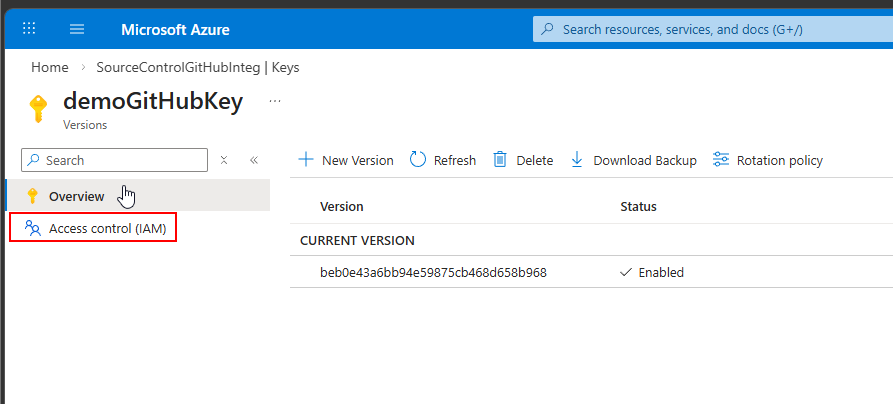The height and width of the screenshot is (404, 893).
Task: Open SourceControlGitHubInteg | Keys breadcrumb
Action: (198, 67)
